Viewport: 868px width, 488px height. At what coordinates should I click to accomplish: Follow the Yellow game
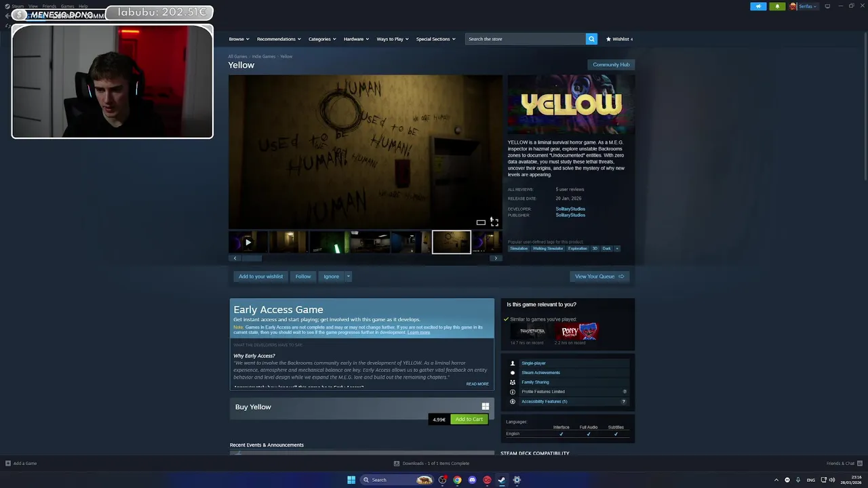(303, 277)
